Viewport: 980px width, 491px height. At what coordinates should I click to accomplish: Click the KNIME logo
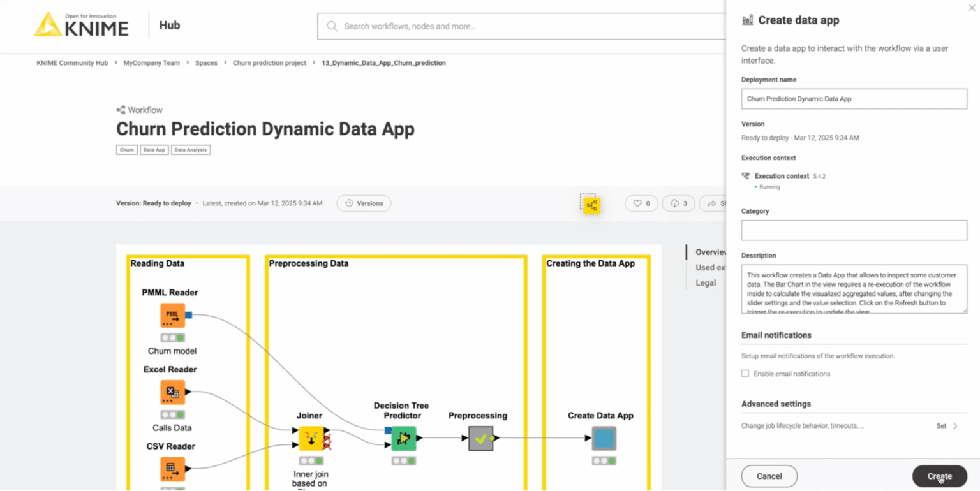tap(81, 24)
